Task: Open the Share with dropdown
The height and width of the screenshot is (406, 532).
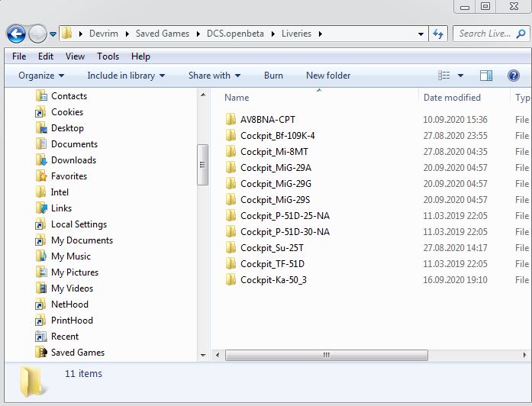Action: pos(214,76)
